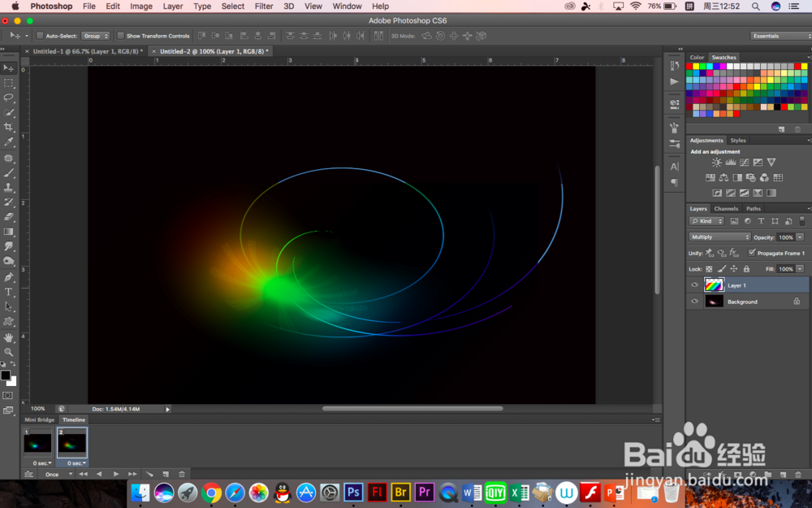Image resolution: width=812 pixels, height=508 pixels.
Task: Uncheck Propagate Frame 1
Action: [752, 253]
